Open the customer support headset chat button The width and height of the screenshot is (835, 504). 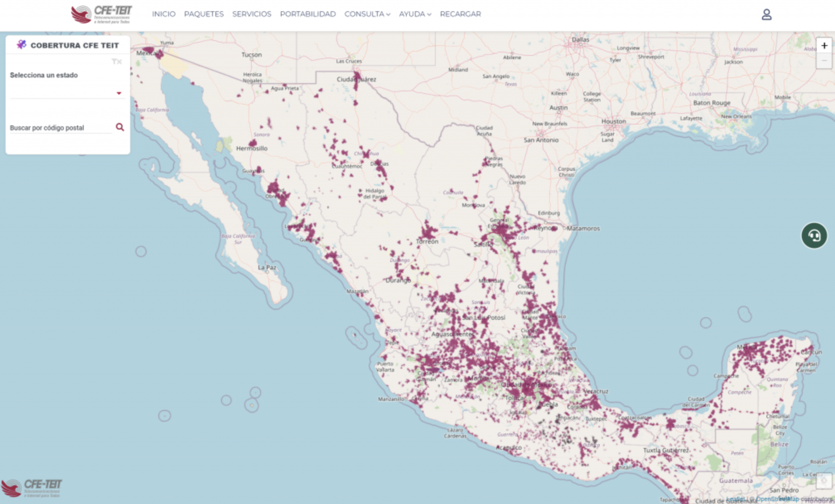click(814, 235)
